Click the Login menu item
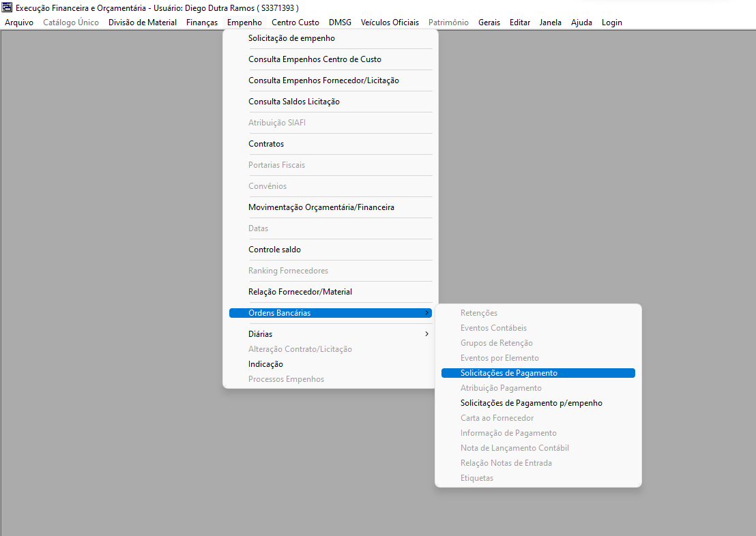 tap(611, 23)
